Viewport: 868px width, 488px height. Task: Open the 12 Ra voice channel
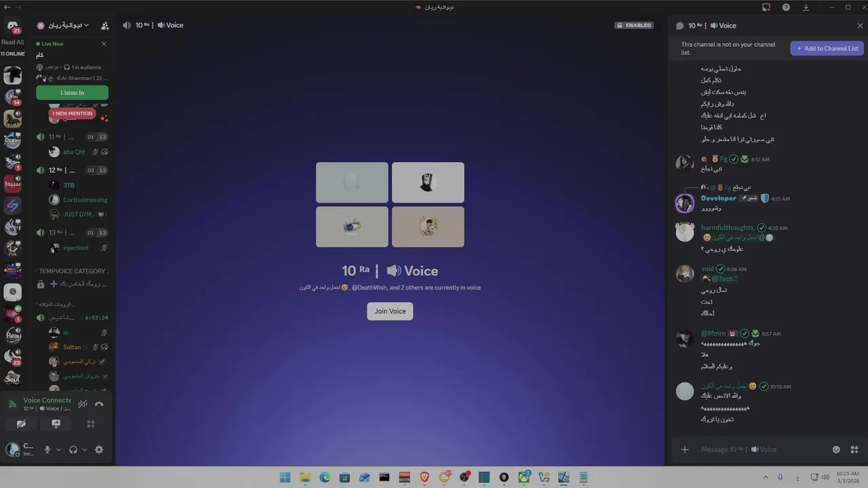click(x=72, y=170)
